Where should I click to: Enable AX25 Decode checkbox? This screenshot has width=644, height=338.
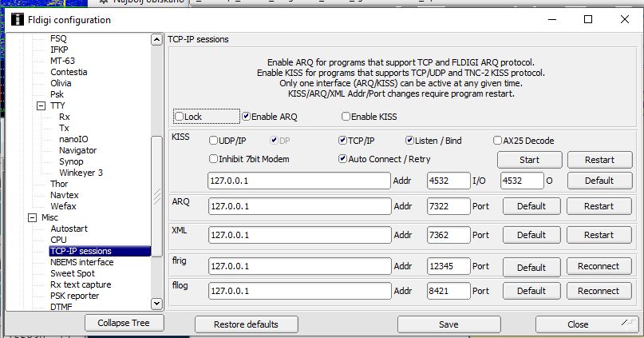[497, 141]
